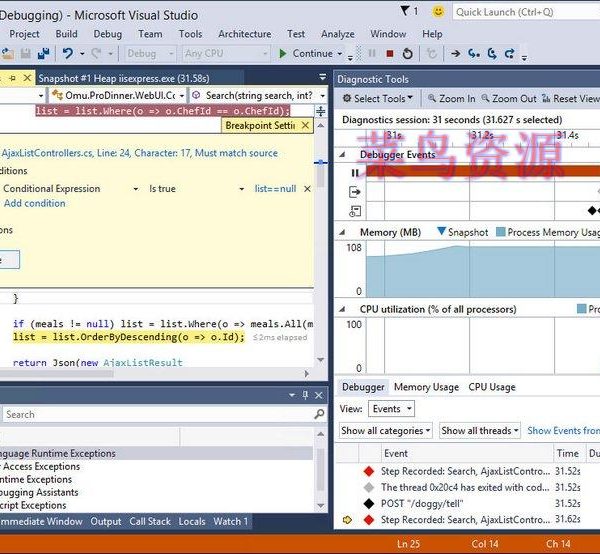Toggle the Snapshot legend marker in Memory graph
The image size is (600, 554).
(x=442, y=232)
